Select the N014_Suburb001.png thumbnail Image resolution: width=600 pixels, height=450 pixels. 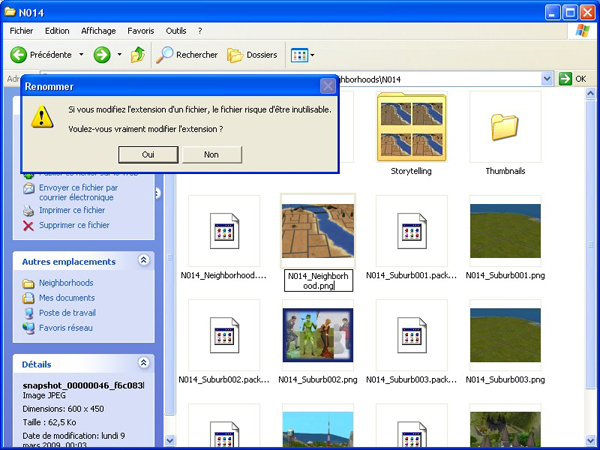tap(505, 231)
